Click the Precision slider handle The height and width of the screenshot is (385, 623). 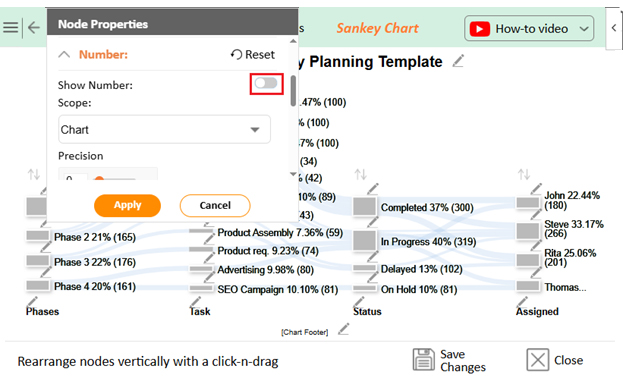pos(99,178)
